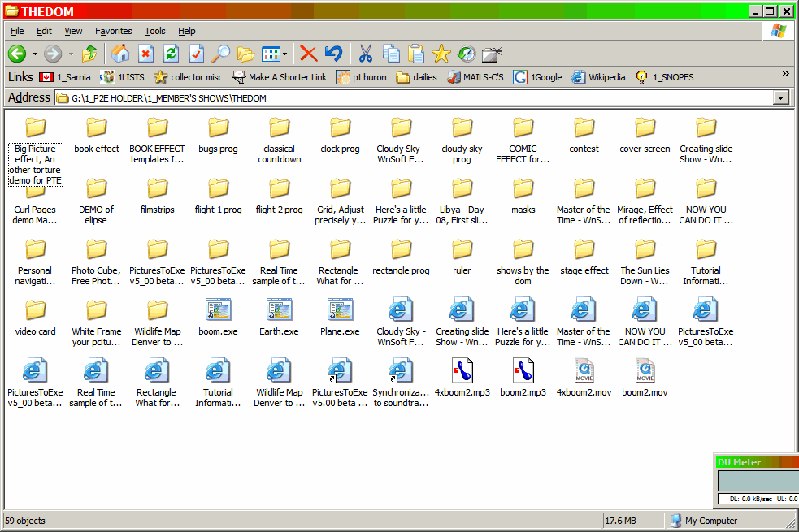799x532 pixels.
Task: Click the scissors Cut icon
Action: [365, 54]
